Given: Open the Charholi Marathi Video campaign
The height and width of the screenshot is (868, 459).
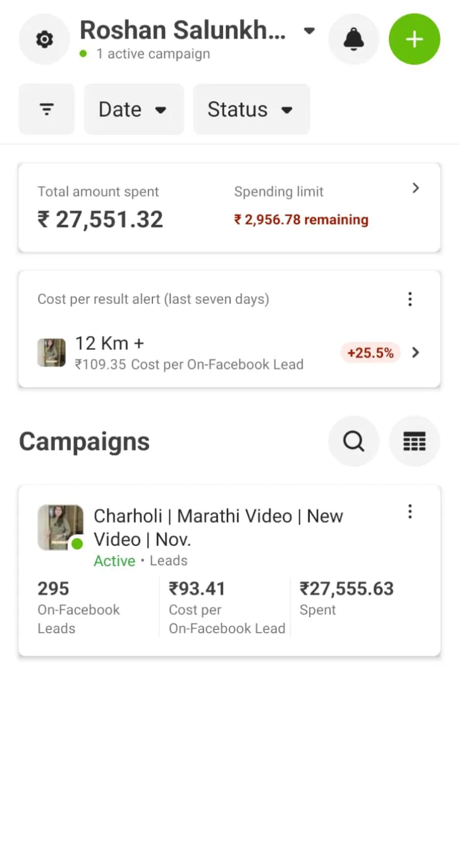Looking at the screenshot, I should (218, 527).
